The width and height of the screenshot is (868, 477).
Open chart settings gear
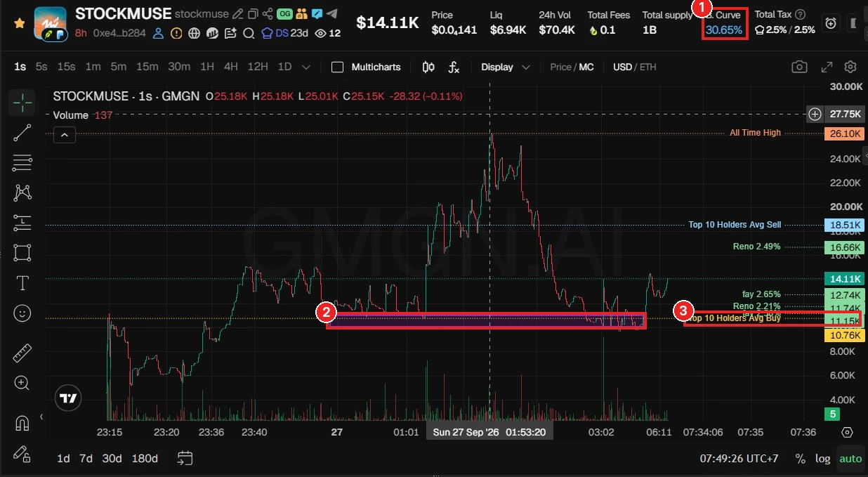click(x=850, y=67)
